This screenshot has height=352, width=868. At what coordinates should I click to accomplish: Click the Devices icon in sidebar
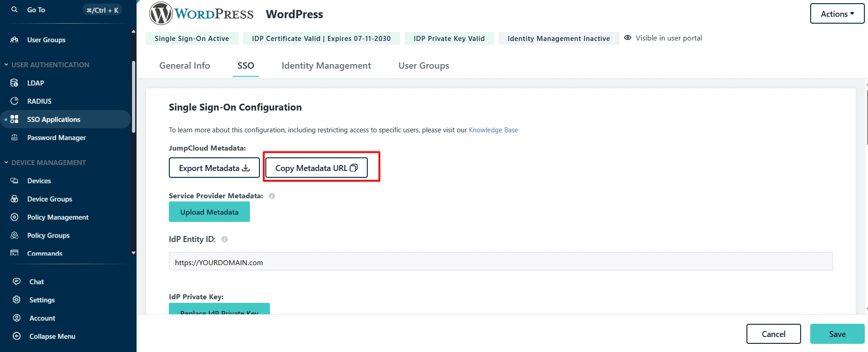15,181
